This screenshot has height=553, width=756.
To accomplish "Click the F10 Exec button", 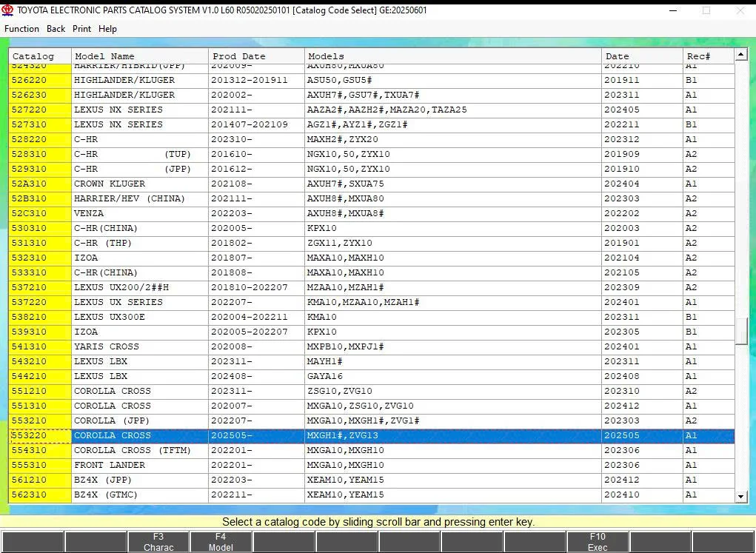I will pos(598,542).
